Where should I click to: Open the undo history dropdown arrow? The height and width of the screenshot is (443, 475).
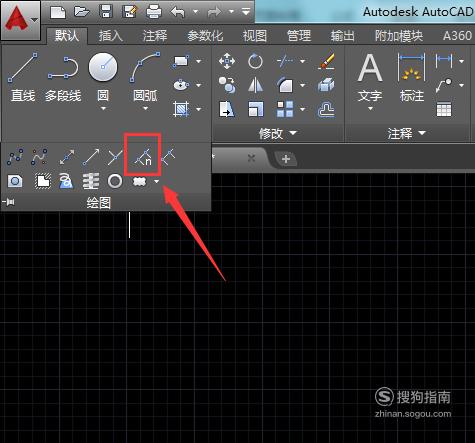pos(195,12)
